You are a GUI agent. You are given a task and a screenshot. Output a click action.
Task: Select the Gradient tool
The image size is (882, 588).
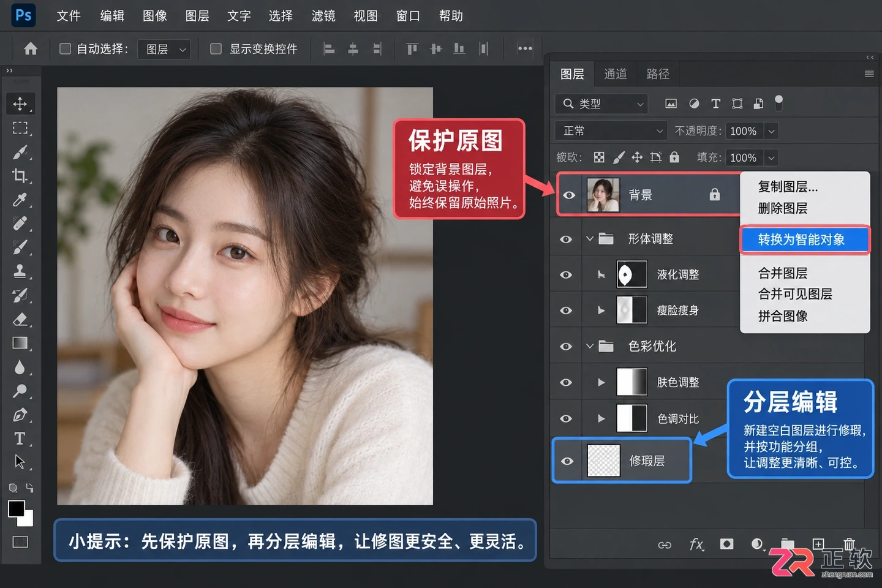(20, 343)
